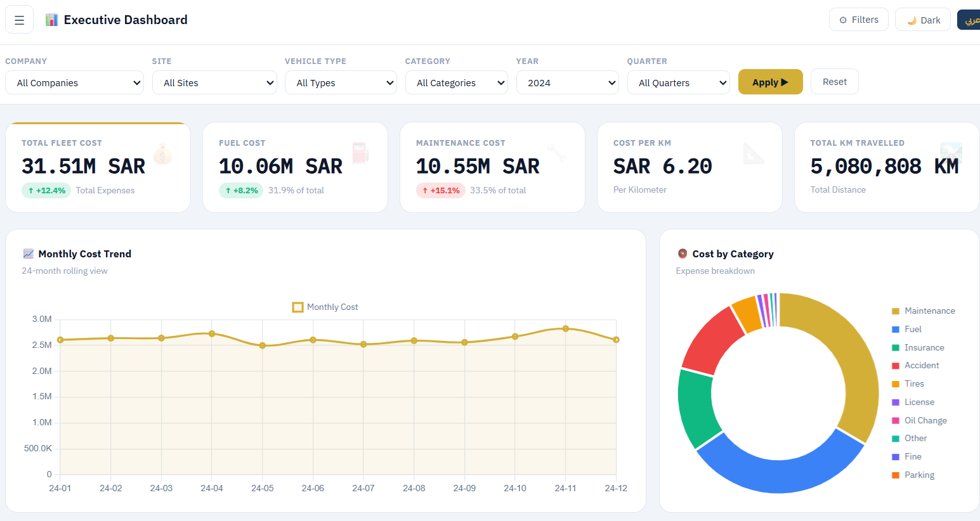Image resolution: width=980 pixels, height=521 pixels.
Task: Toggle Fine legend item visibility
Action: point(906,456)
